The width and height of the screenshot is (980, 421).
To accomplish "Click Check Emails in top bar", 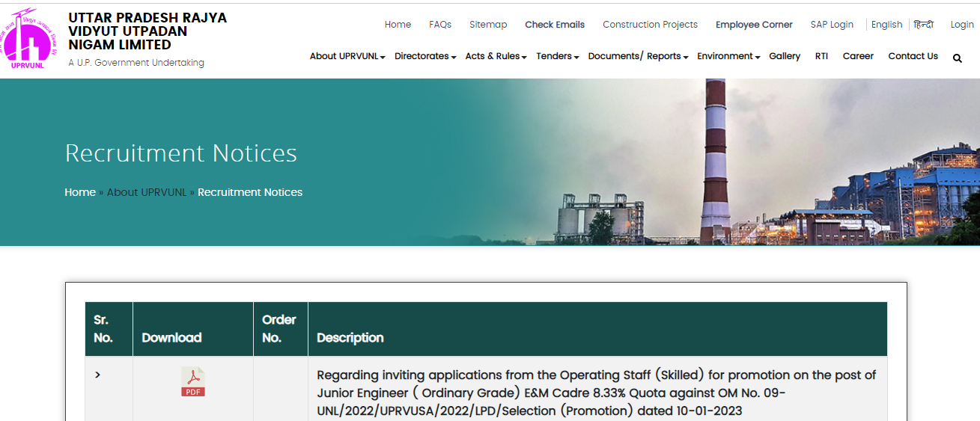I will pos(554,25).
